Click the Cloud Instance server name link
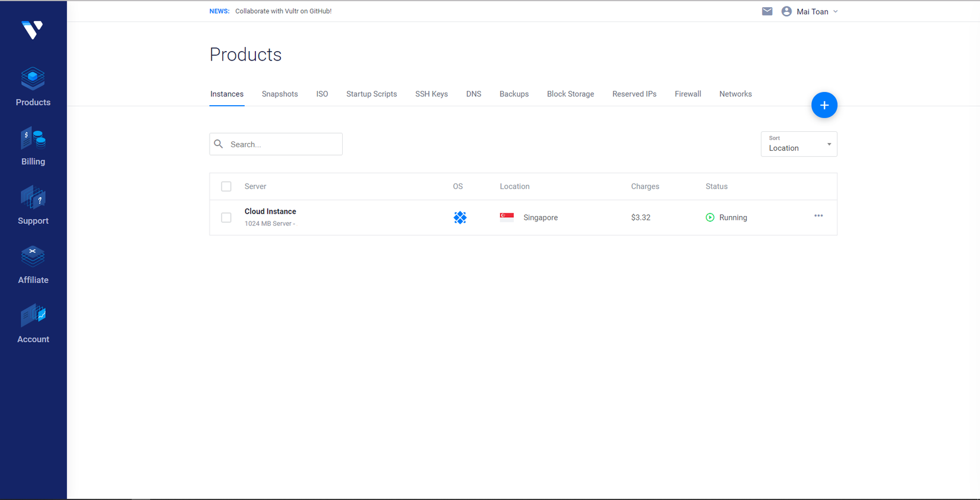 point(270,211)
